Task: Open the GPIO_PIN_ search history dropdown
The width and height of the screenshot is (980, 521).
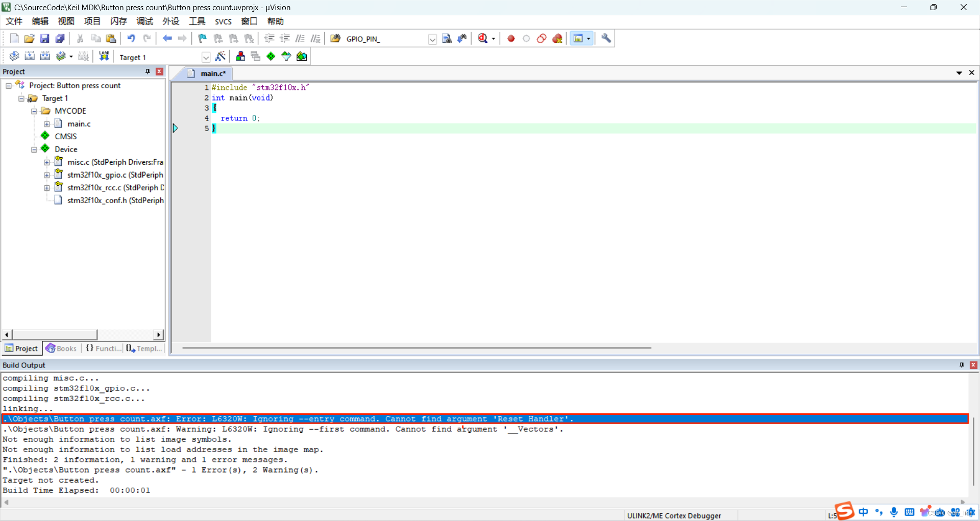Action: point(432,39)
